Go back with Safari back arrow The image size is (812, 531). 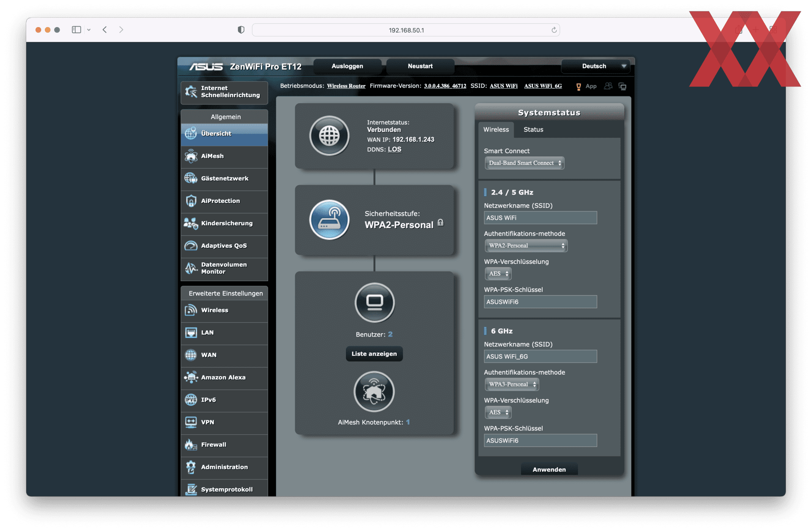tap(104, 30)
